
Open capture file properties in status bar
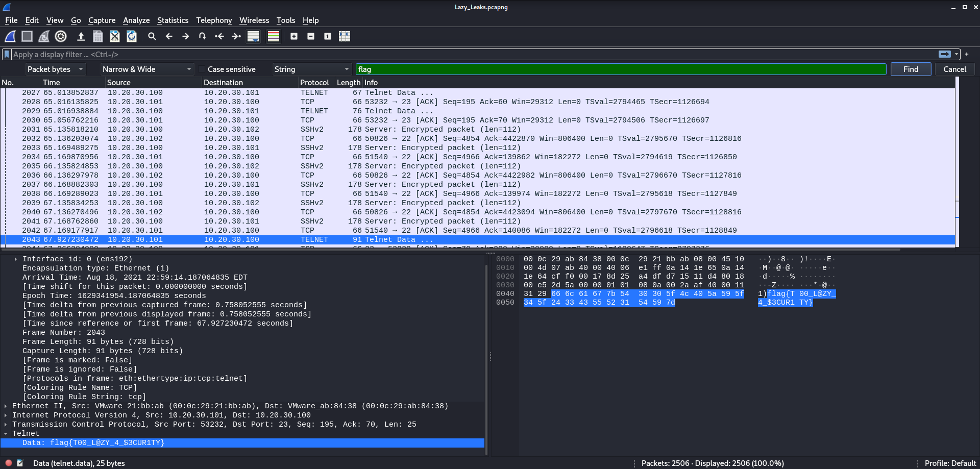pos(20,463)
